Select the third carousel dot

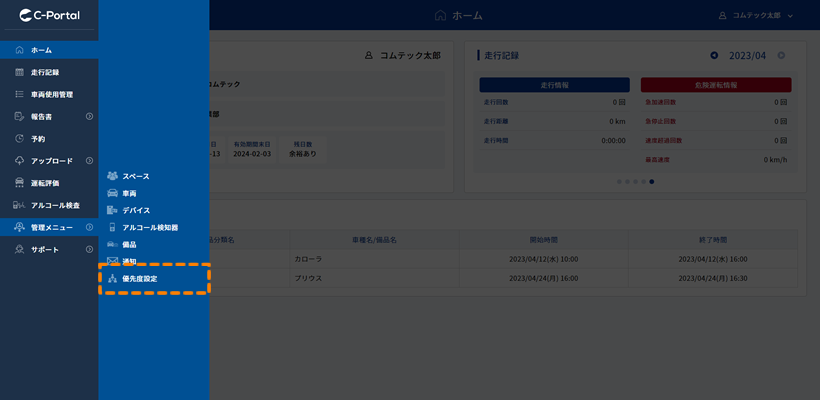pos(635,181)
